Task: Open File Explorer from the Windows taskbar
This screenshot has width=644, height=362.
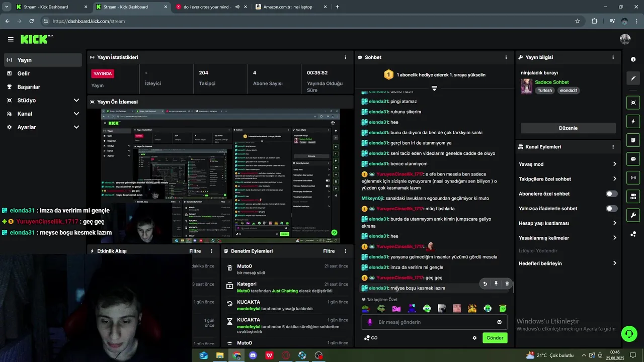Action: (x=220, y=355)
